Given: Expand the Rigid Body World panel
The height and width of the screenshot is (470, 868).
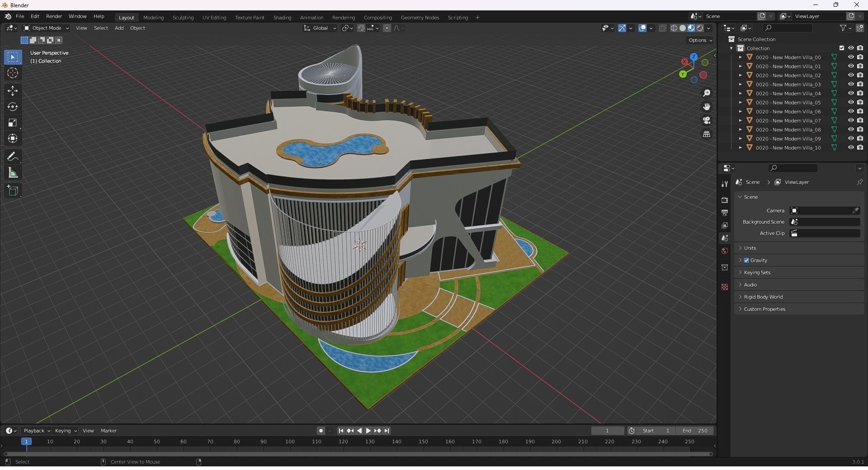Looking at the screenshot, I should (x=799, y=297).
